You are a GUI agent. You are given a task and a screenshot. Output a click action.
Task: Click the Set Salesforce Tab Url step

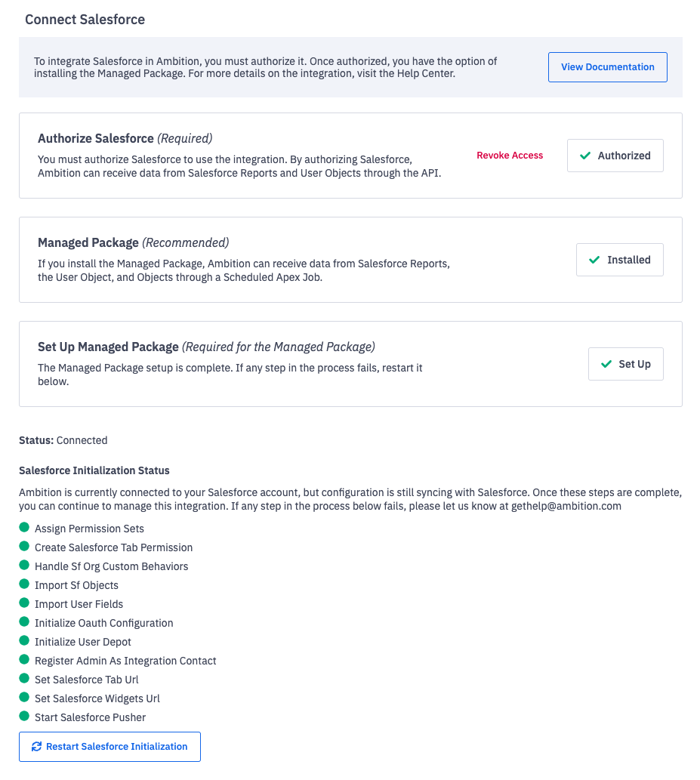87,680
